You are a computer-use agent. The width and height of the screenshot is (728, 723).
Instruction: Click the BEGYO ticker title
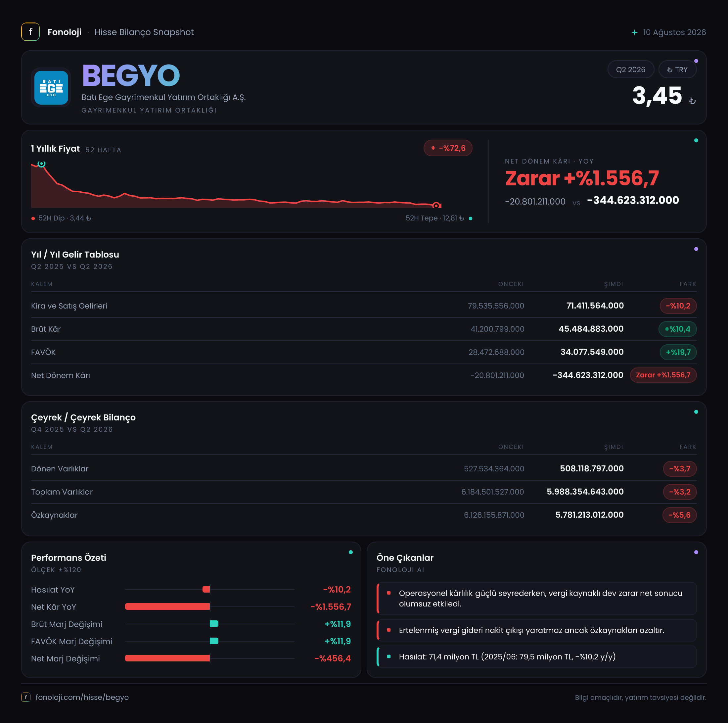pos(131,75)
